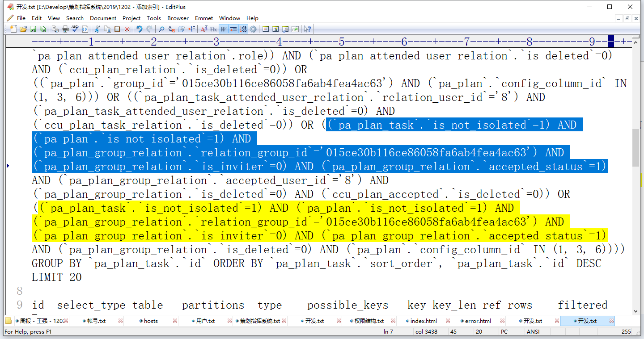Click the vertical scrollbar thumb
Screen dimensions: 644x339
pyautogui.click(x=636, y=148)
